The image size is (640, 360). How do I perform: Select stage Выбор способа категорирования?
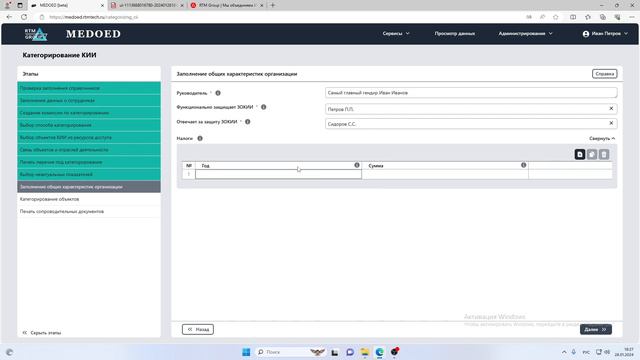tap(89, 125)
